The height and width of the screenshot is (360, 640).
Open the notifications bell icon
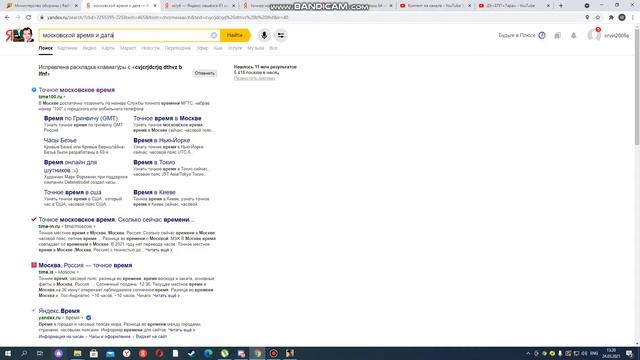point(573,36)
